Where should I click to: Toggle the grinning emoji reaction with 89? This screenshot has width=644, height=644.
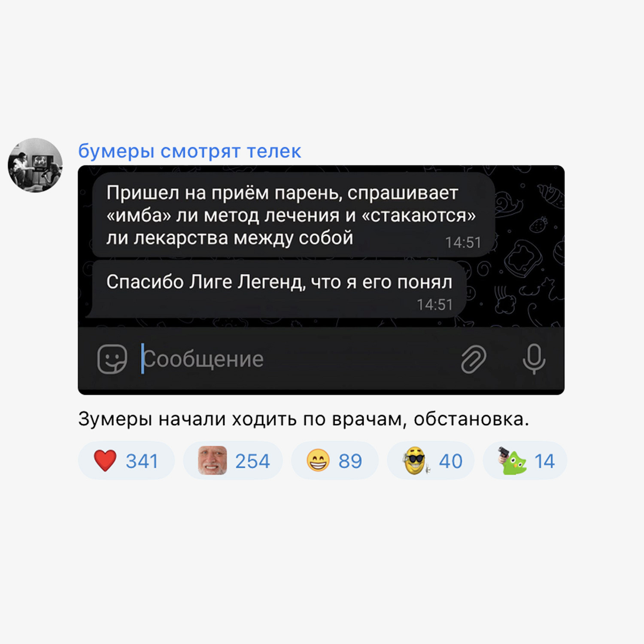[335, 461]
